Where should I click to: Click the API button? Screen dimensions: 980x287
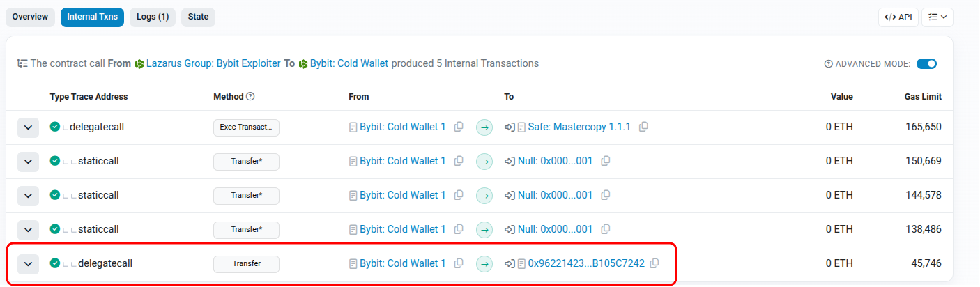point(898,17)
